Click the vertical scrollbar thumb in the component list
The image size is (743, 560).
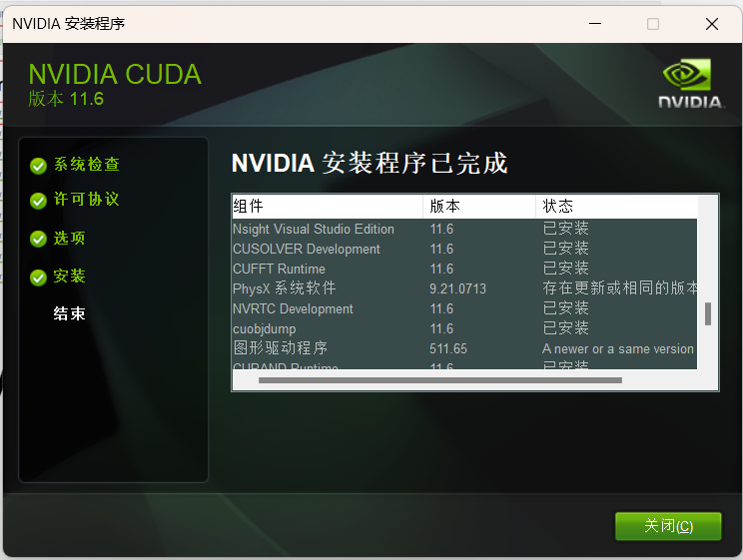point(708,314)
